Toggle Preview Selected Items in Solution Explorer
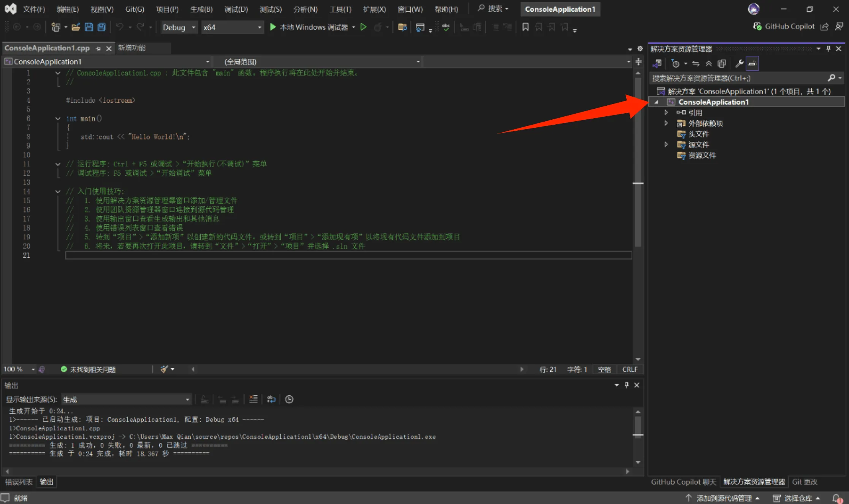This screenshot has height=504, width=849. click(x=752, y=63)
